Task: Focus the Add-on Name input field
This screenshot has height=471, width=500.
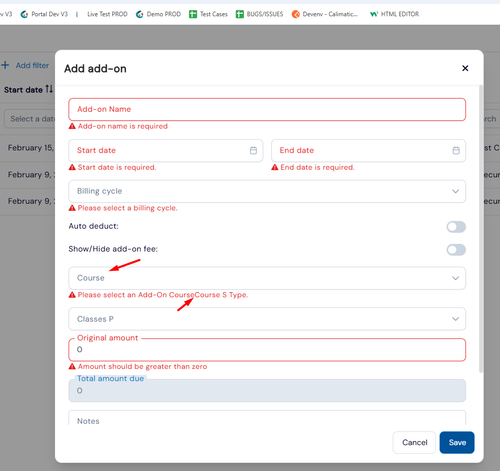Action: [267, 109]
